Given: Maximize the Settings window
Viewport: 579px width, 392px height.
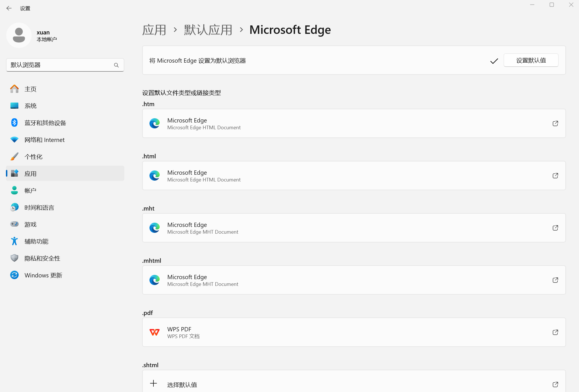Looking at the screenshot, I should (x=552, y=5).
